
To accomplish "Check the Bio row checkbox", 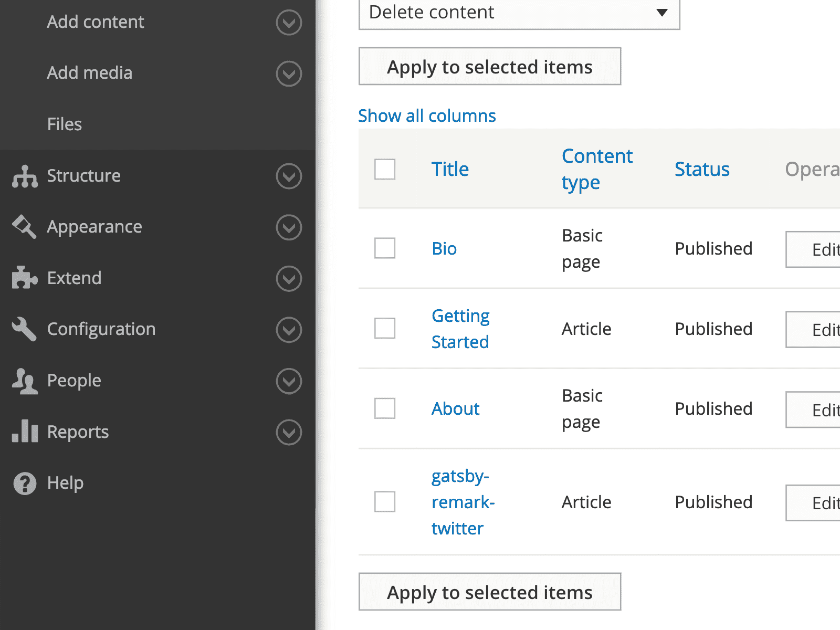I will pyautogui.click(x=385, y=248).
